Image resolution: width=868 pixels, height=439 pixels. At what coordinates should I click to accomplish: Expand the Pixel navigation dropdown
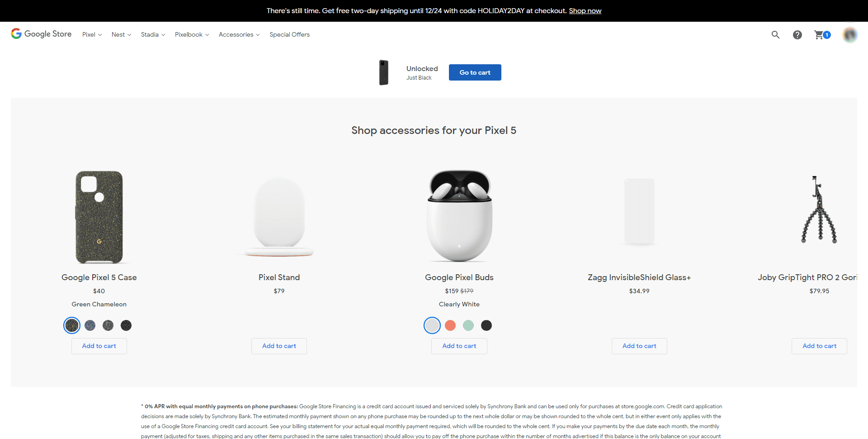[x=92, y=35]
